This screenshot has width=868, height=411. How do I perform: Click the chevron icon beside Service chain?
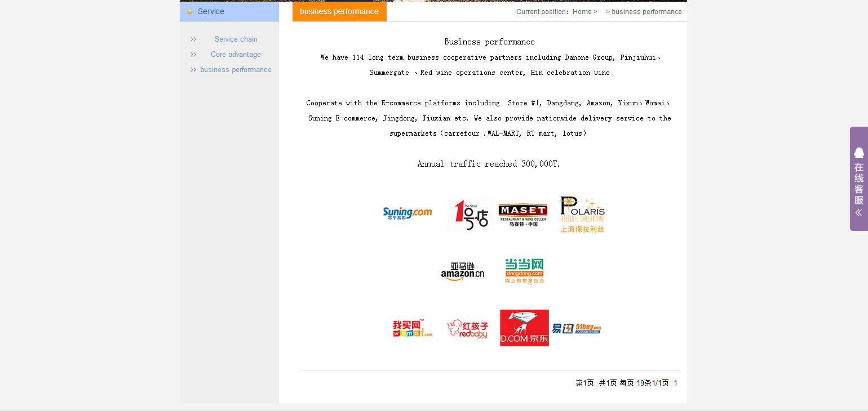tap(193, 39)
